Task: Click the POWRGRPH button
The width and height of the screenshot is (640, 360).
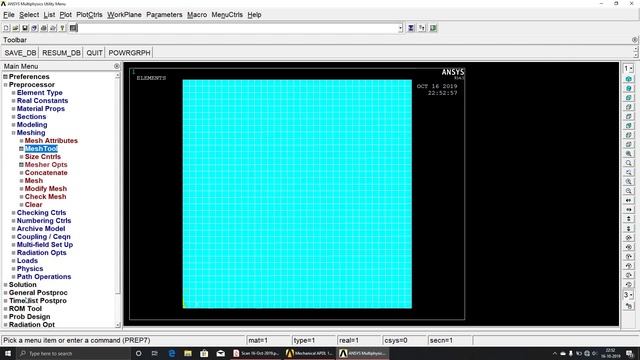Action: pyautogui.click(x=129, y=53)
